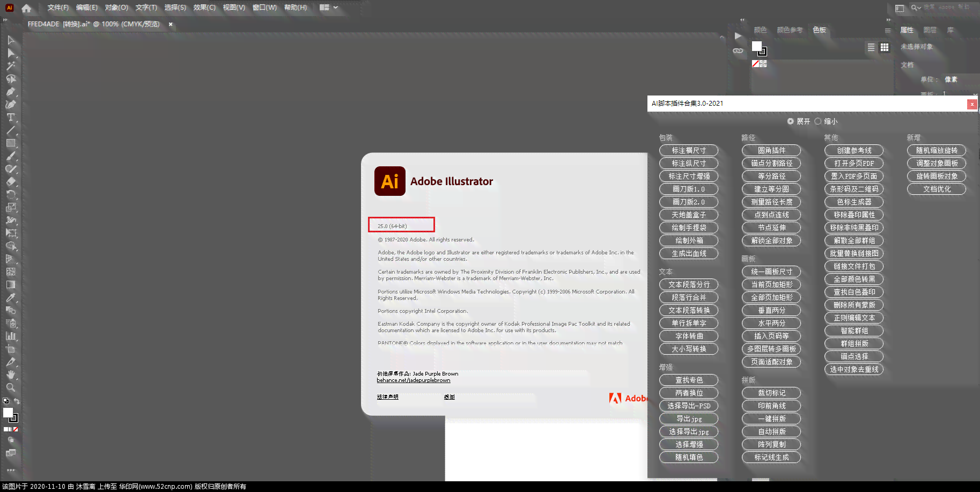The height and width of the screenshot is (492, 980).
Task: Select the None swatch in Swatches panel
Action: [755, 63]
